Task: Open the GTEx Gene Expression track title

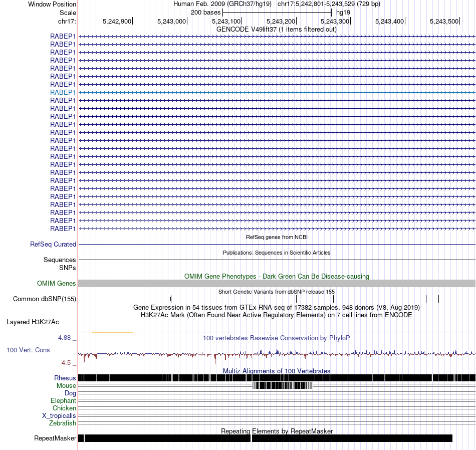Action: (277, 307)
